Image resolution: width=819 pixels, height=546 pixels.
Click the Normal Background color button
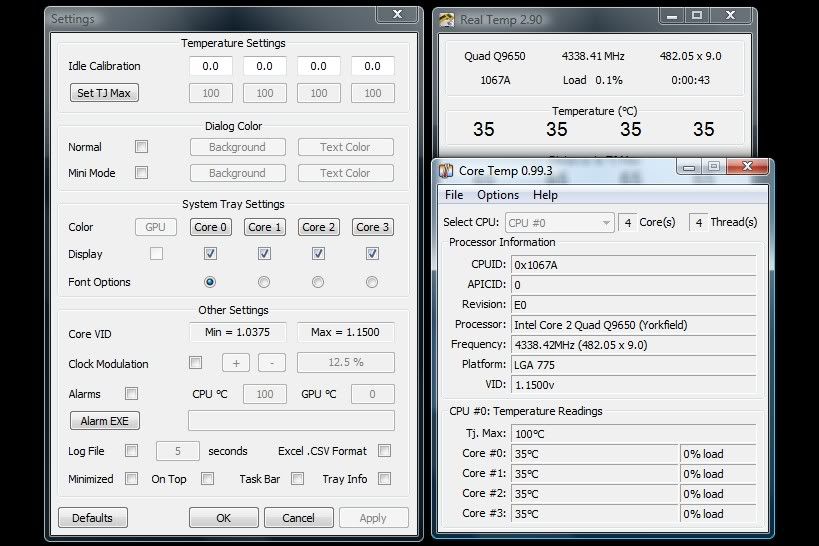tap(238, 147)
